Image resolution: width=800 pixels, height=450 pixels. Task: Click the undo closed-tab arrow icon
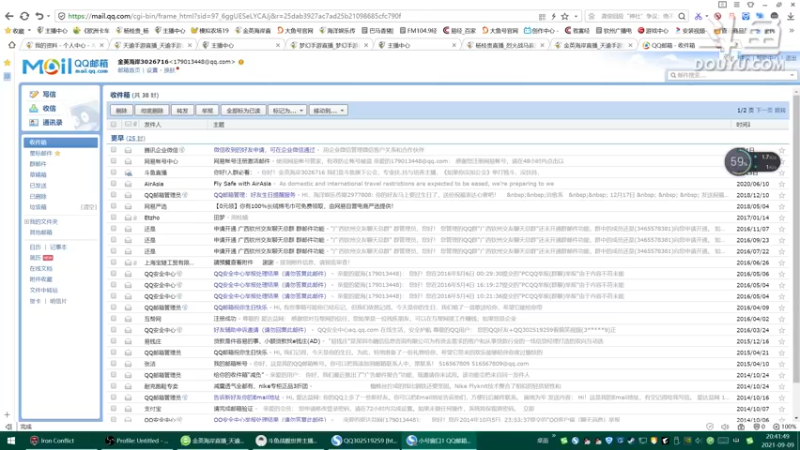pos(39,16)
